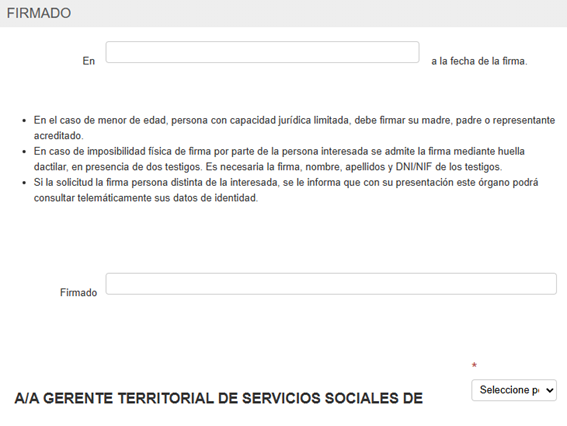567x426 pixels.
Task: Click the "a la fecha de la firma." text
Action: point(479,61)
